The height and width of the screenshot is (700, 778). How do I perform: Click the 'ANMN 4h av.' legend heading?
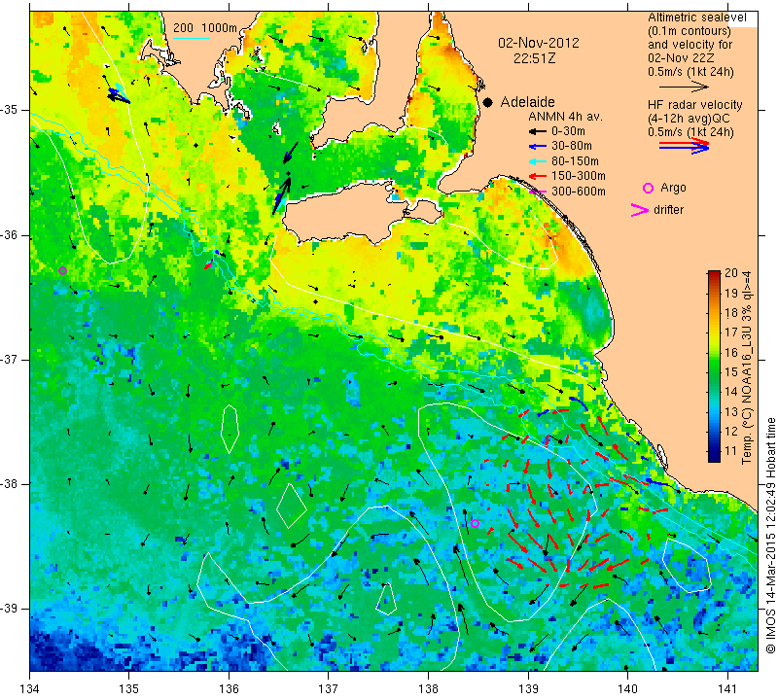point(565,117)
